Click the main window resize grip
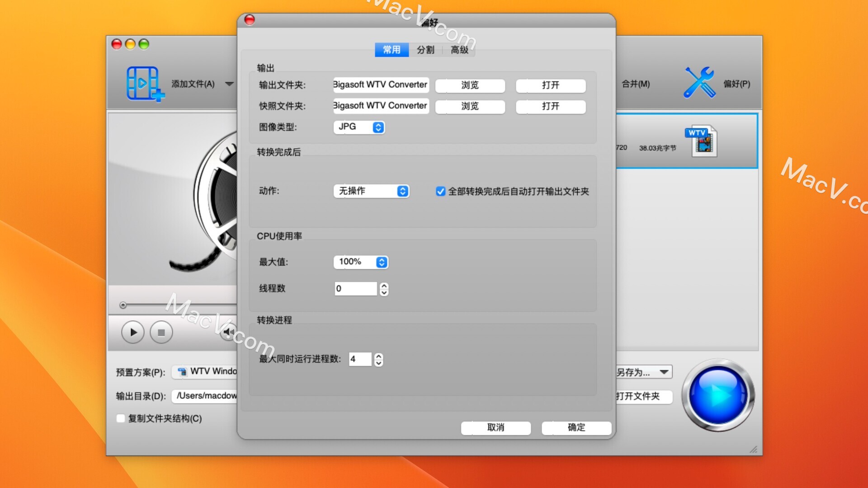Image resolution: width=868 pixels, height=488 pixels. tap(753, 449)
